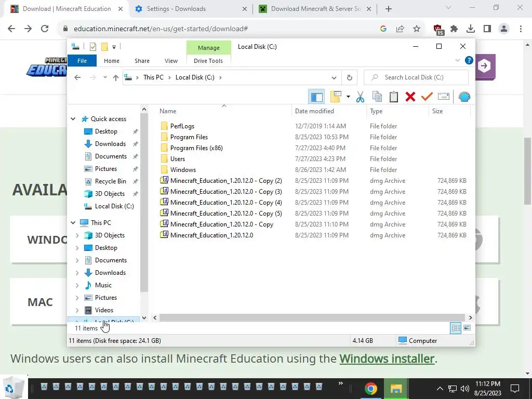Sort by the Size column header
Screen dimensions: 532x399
[437, 111]
